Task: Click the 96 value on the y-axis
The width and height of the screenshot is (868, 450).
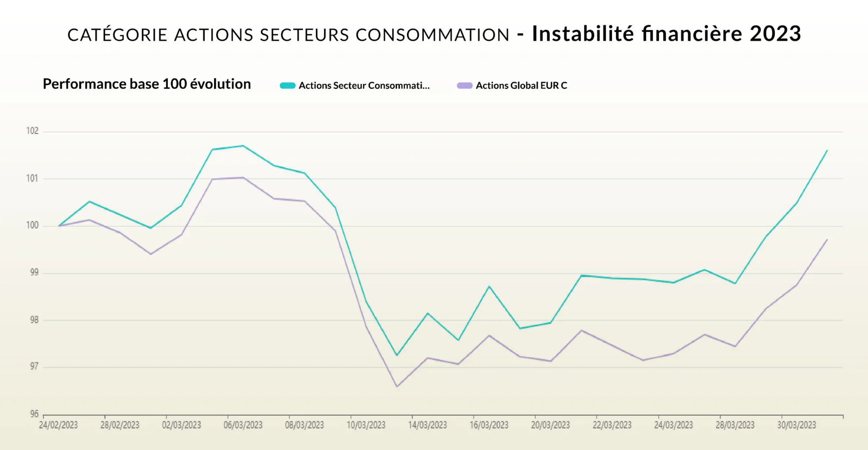Action: coord(34,414)
